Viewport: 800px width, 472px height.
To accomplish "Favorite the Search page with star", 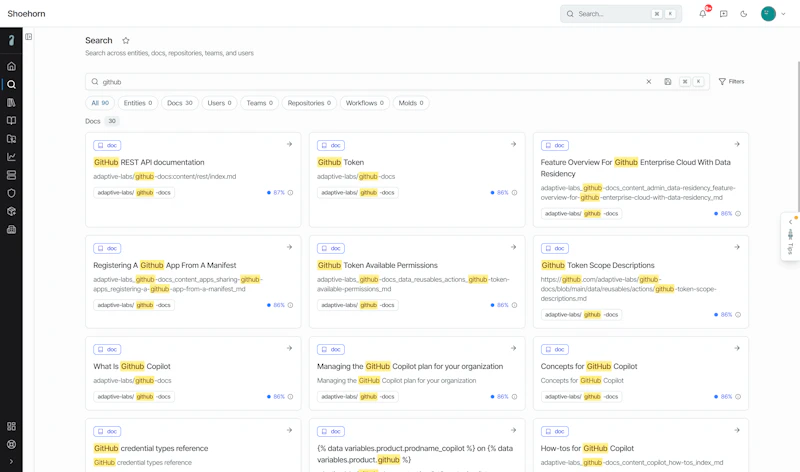I will pyautogui.click(x=126, y=40).
